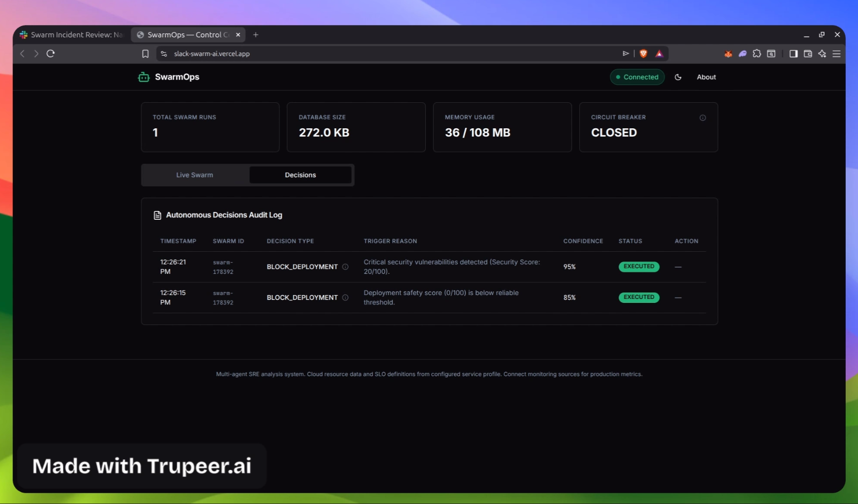Viewport: 858px width, 504px height.
Task: Open the Leo AI sparkle icon
Action: point(822,54)
